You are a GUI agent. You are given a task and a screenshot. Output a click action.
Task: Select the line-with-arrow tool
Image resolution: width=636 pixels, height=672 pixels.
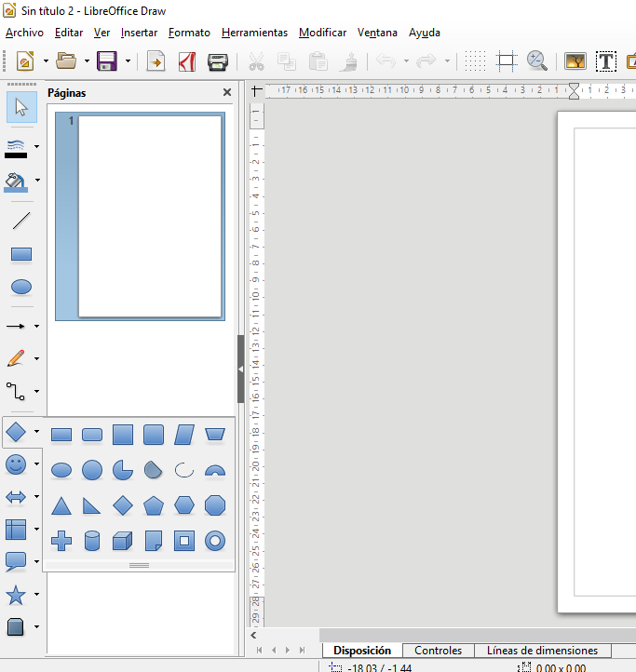pos(16,326)
